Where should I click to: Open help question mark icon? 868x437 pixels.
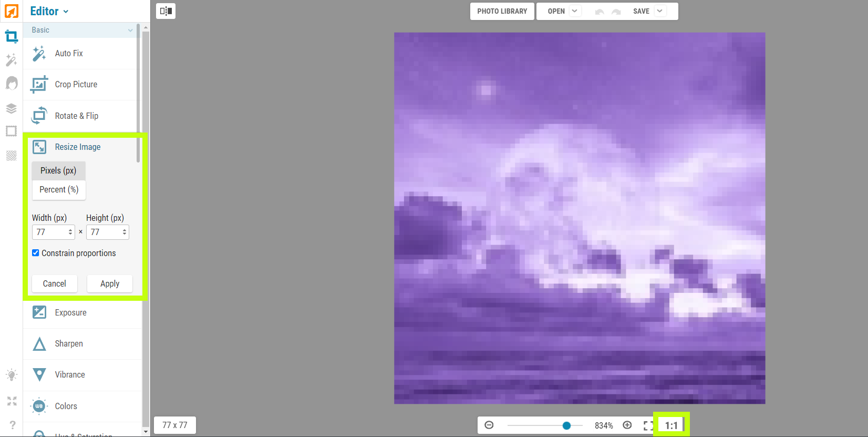click(12, 425)
